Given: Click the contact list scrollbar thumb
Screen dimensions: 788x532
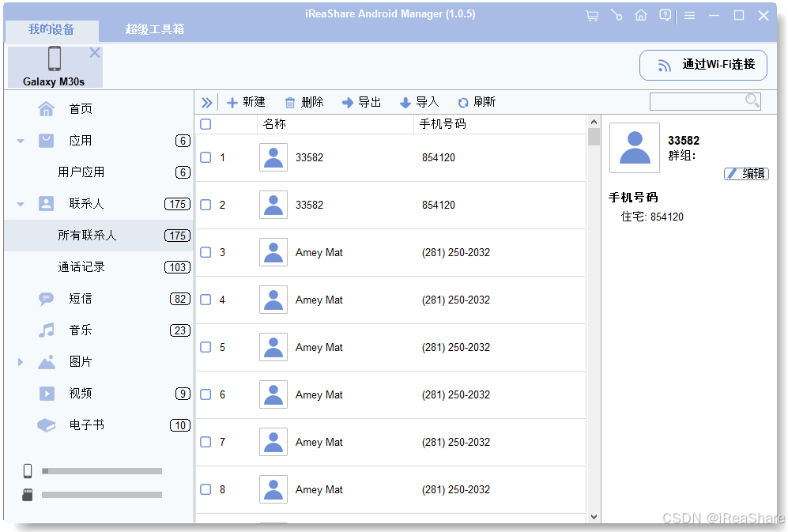Looking at the screenshot, I should (x=594, y=137).
